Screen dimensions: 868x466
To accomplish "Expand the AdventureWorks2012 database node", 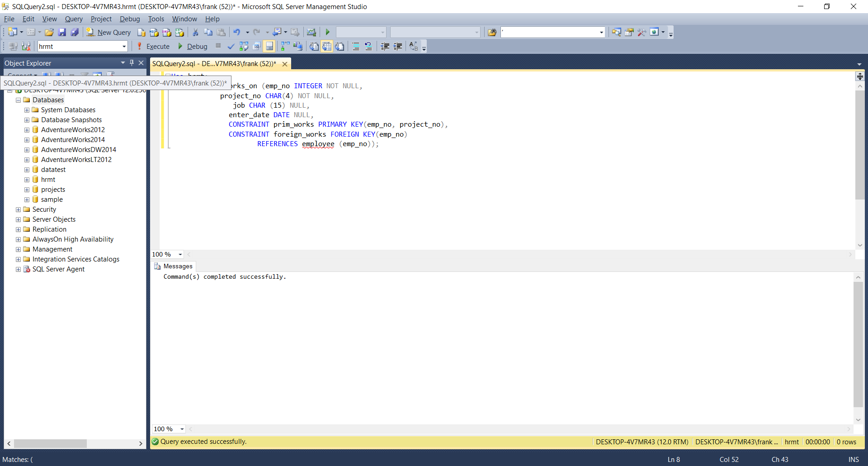I will 27,130.
